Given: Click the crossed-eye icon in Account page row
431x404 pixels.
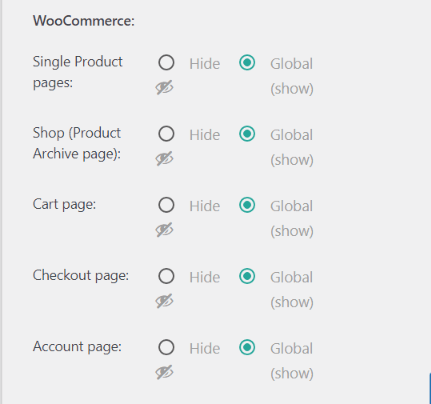Looking at the screenshot, I should tap(164, 372).
